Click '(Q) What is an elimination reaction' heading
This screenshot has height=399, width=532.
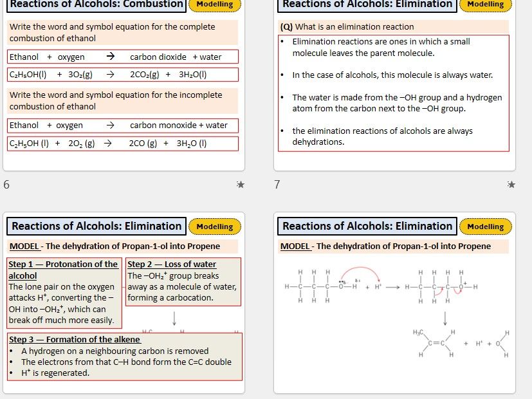[393, 27]
